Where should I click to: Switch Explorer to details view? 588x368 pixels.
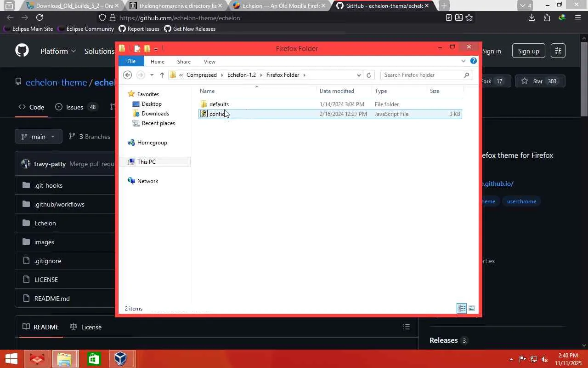tap(462, 308)
